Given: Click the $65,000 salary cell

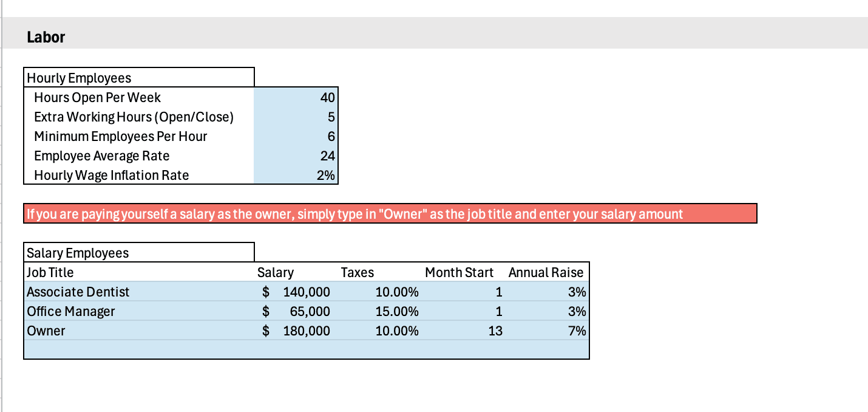Looking at the screenshot, I should pyautogui.click(x=296, y=311).
